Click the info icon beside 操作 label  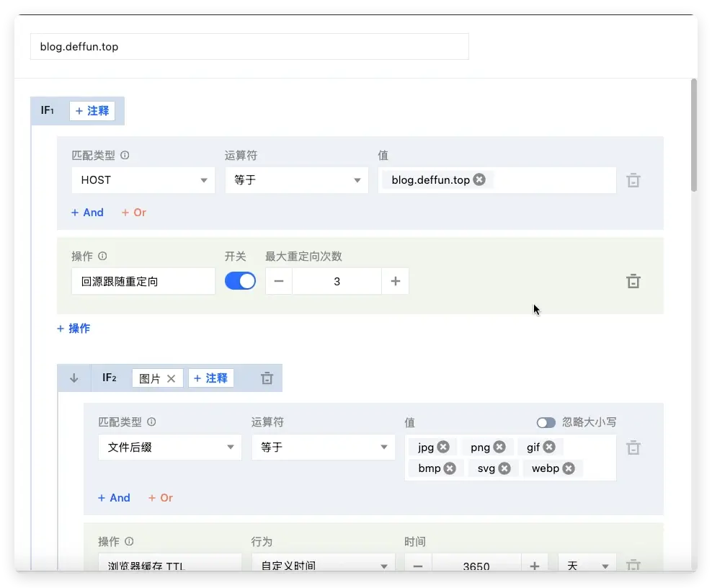102,257
